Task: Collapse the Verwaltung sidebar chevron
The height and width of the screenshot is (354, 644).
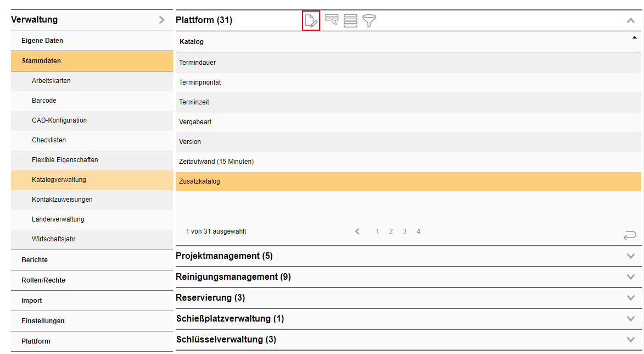Action: point(161,20)
